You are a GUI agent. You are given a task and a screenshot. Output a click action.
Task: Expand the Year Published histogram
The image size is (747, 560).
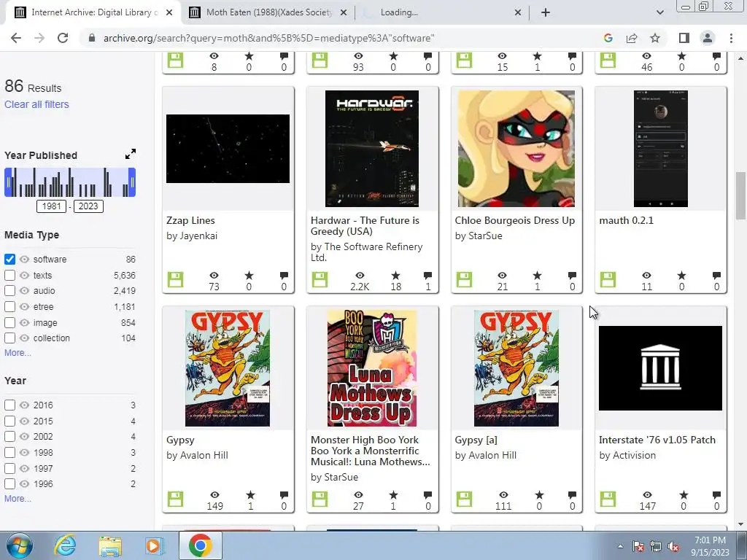coord(130,154)
